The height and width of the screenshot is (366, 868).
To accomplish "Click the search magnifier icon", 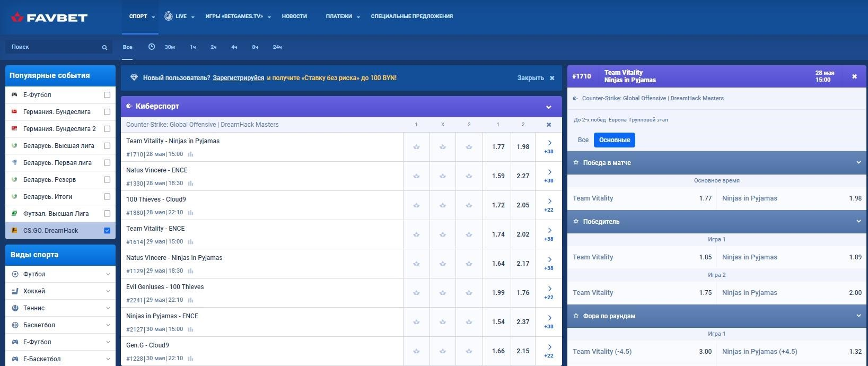I will coord(104,47).
